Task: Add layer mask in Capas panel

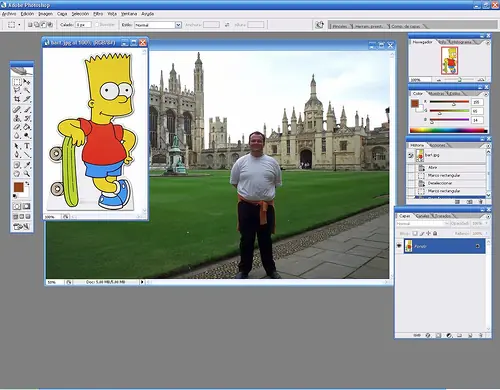Action: pos(438,335)
